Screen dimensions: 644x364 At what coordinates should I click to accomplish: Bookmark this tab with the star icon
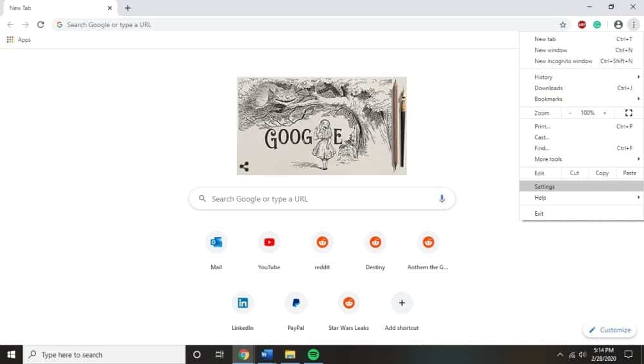[x=563, y=24]
